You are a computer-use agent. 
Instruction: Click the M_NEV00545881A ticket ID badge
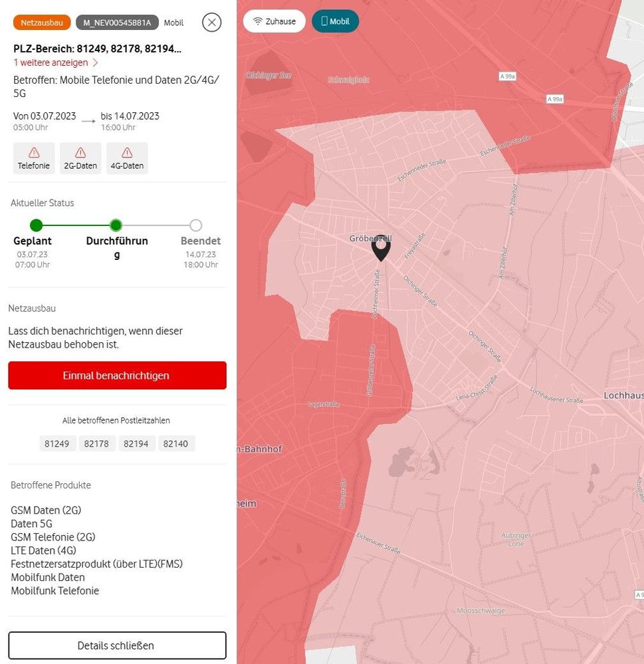(x=117, y=23)
